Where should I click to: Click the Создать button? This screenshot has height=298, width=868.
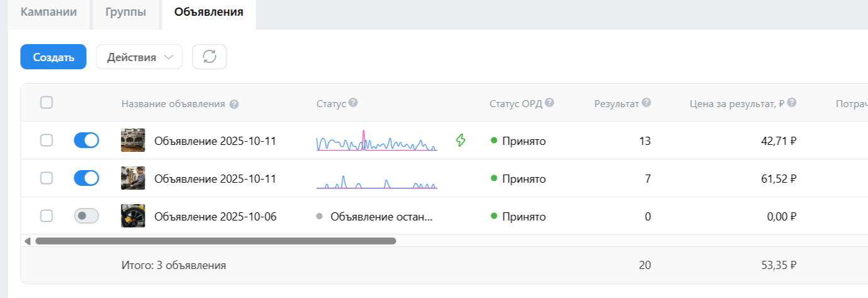pos(54,57)
